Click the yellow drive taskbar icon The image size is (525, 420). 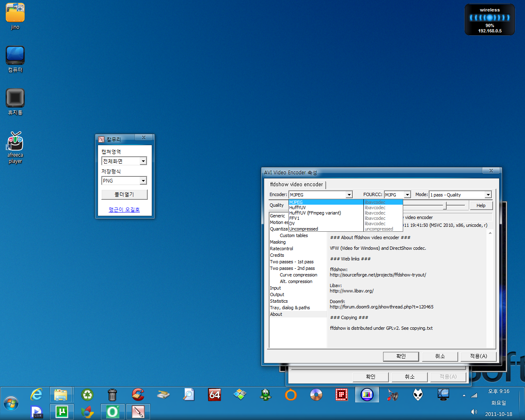click(163, 395)
